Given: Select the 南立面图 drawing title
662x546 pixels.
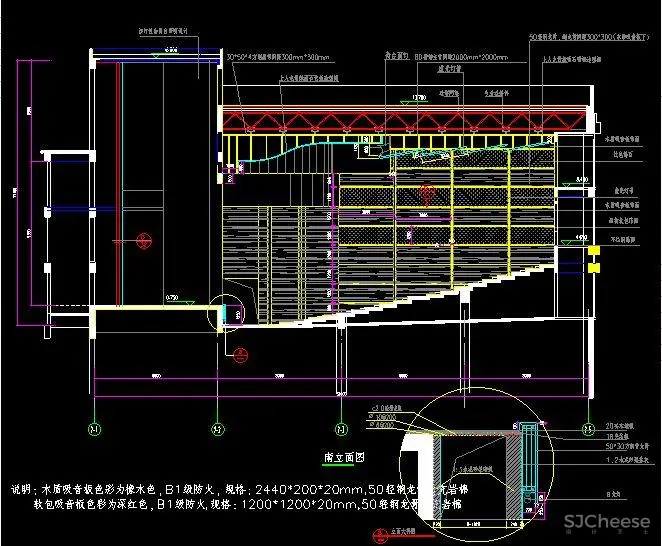Looking at the screenshot, I should [x=344, y=457].
